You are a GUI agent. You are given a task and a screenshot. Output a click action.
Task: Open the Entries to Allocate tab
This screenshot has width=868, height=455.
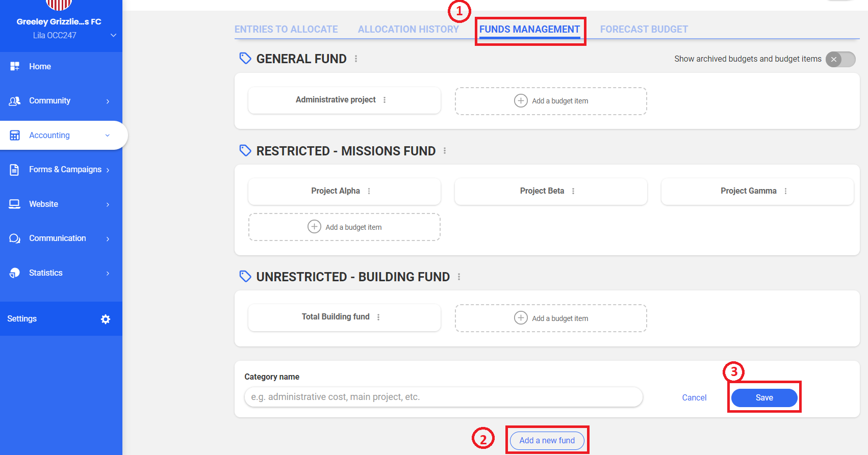coord(286,29)
